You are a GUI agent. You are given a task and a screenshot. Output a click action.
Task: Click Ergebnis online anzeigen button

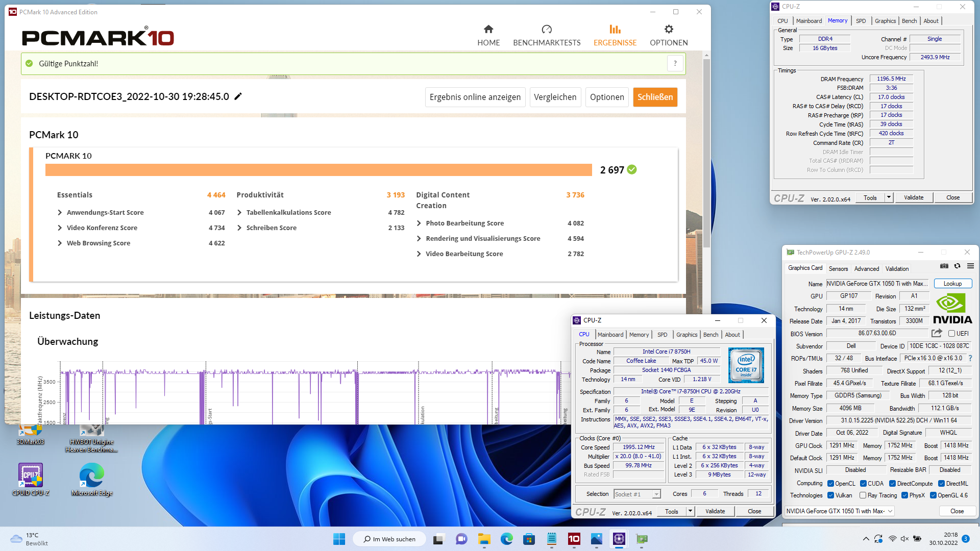pyautogui.click(x=475, y=97)
